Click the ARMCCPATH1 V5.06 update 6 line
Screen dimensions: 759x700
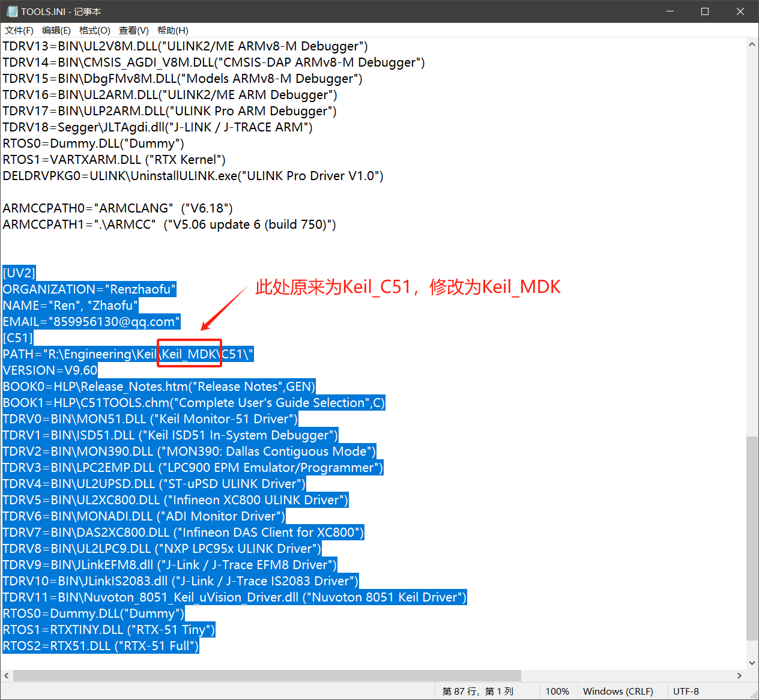[x=169, y=225]
